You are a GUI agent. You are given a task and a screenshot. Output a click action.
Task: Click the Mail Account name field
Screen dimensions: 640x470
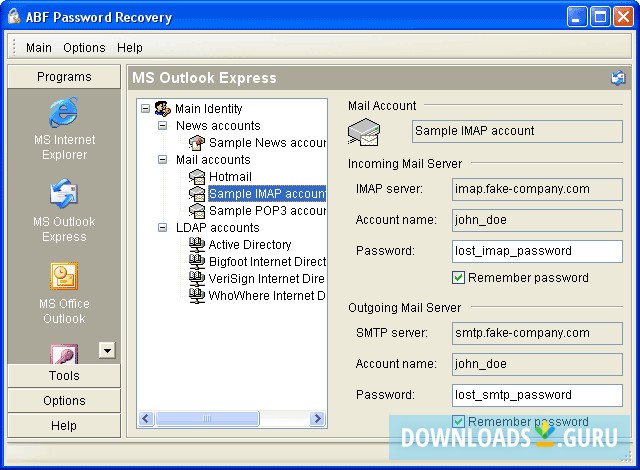(517, 131)
